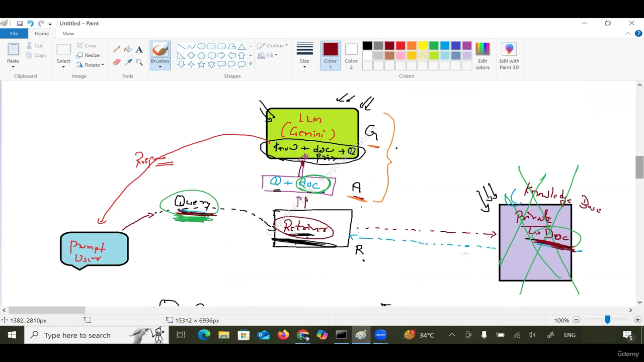644x362 pixels.
Task: Click the Resize button
Action: 88,55
